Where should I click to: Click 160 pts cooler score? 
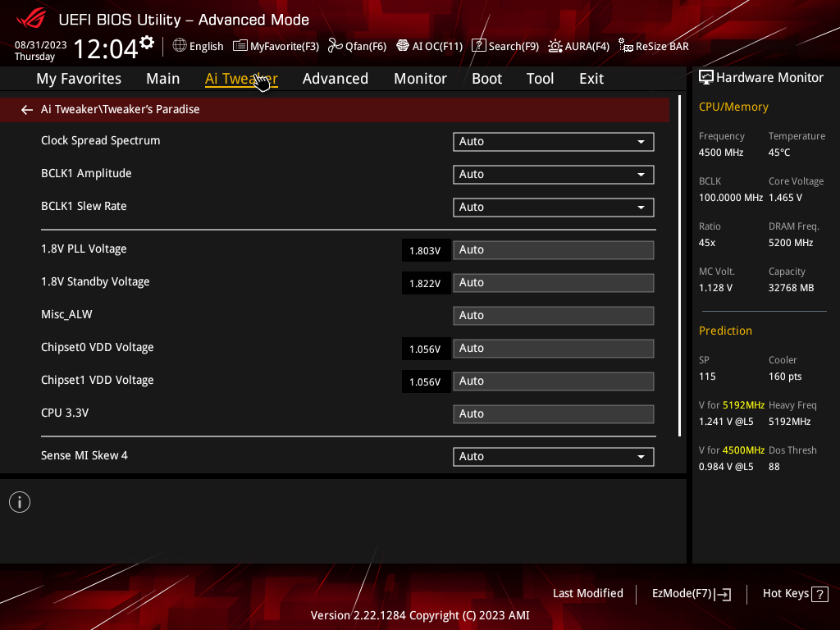(785, 376)
